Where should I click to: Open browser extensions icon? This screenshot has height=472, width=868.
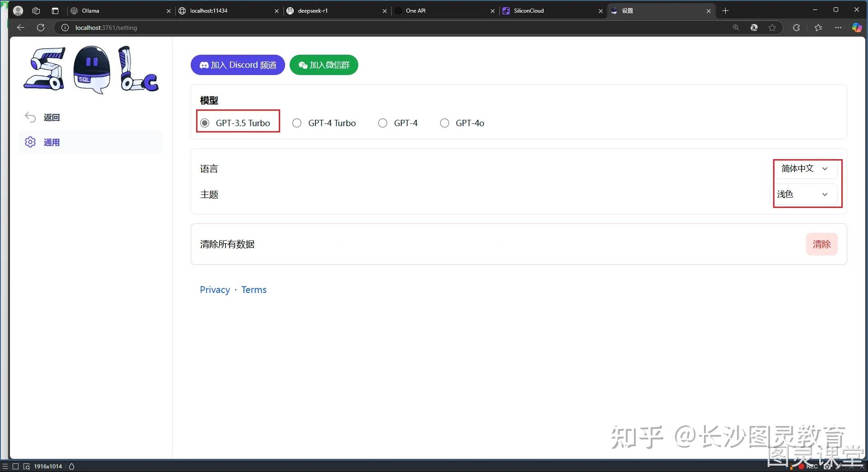(x=796, y=28)
